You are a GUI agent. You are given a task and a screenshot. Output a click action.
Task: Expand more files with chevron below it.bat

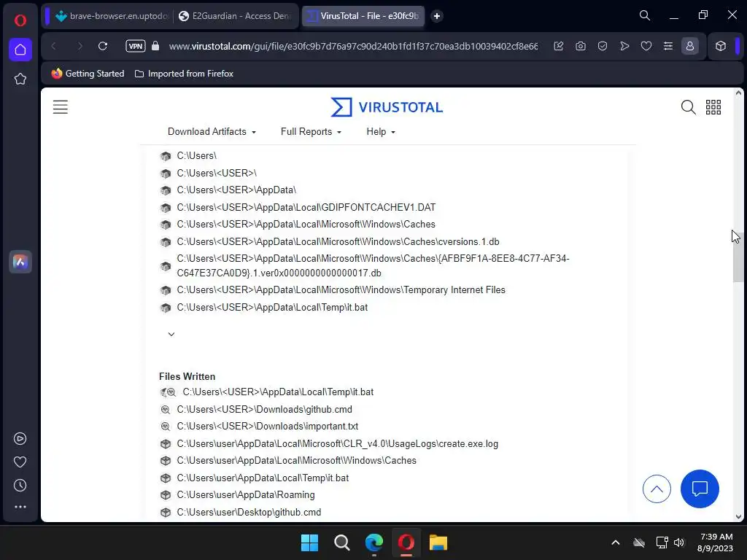(171, 334)
